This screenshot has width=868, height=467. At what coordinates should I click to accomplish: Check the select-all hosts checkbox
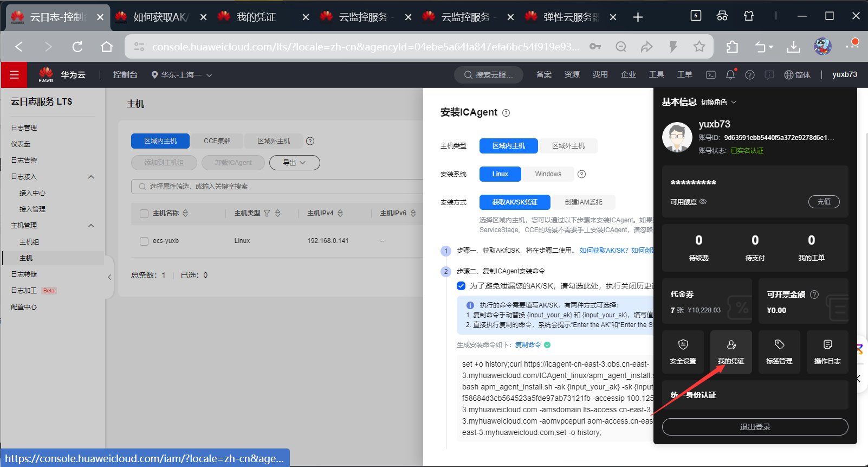pyautogui.click(x=144, y=214)
